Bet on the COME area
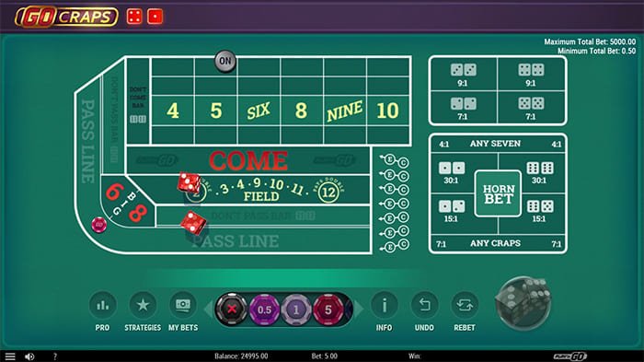The width and height of the screenshot is (644, 362). [x=248, y=160]
